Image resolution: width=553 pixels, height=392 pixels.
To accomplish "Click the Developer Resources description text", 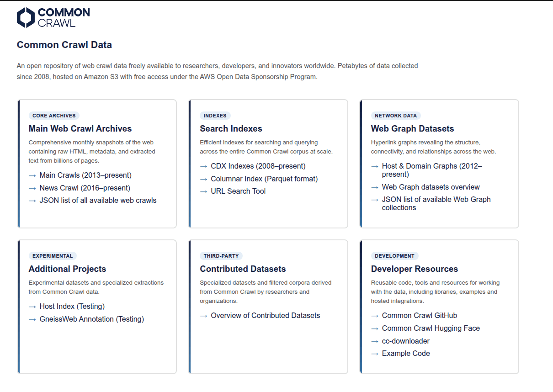I will click(435, 292).
